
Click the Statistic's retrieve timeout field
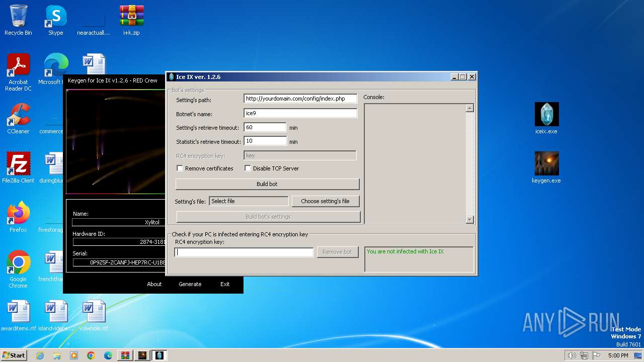pos(265,141)
